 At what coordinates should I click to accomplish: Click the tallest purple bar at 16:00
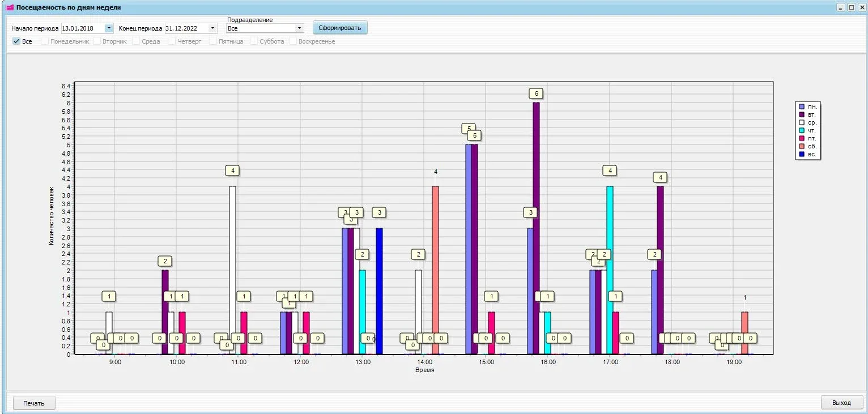click(536, 228)
